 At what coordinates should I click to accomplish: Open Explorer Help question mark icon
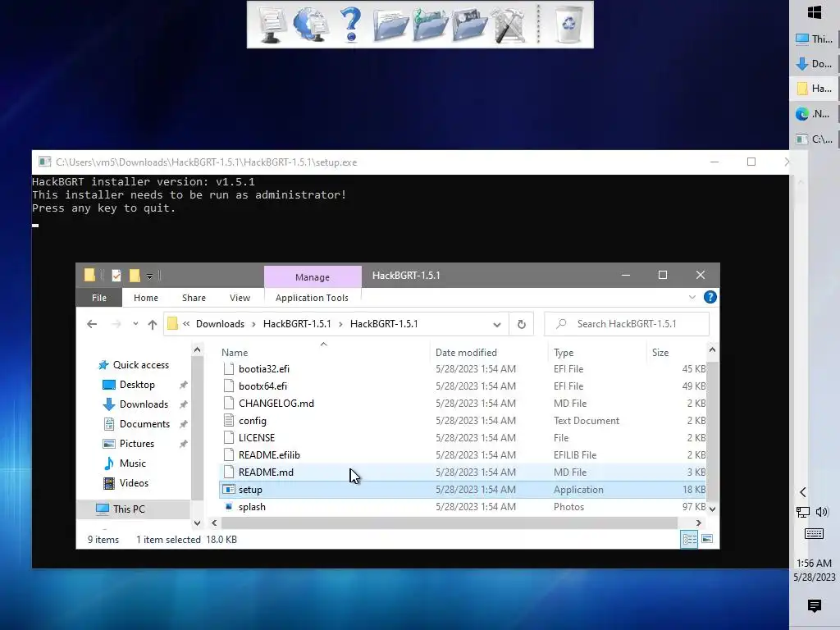click(x=710, y=297)
